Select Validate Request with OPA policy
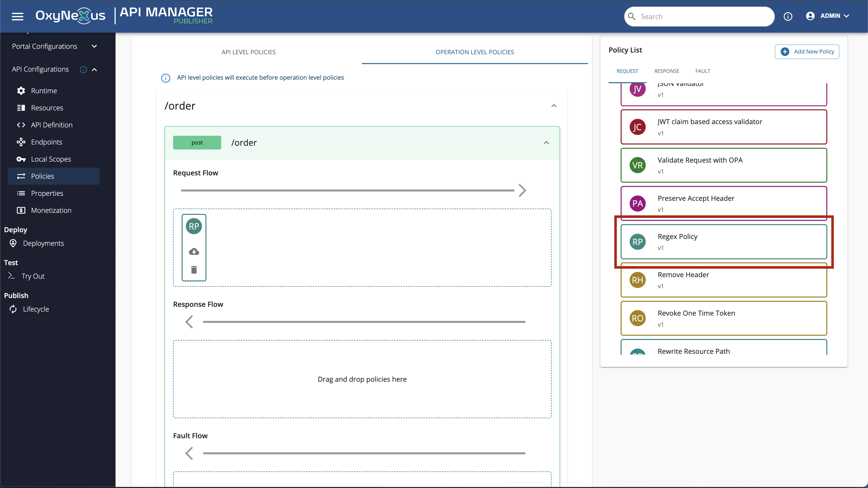Screen dimensions: 868x488 click(x=723, y=165)
